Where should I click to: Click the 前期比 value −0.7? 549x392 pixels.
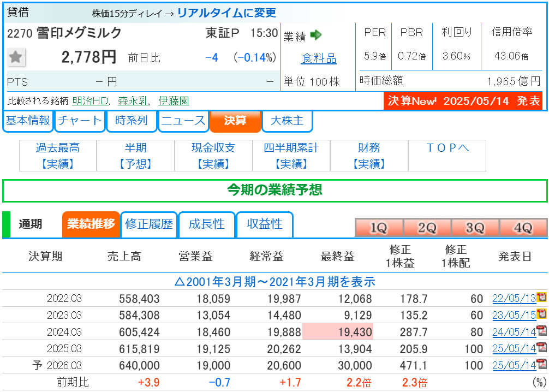(x=219, y=382)
